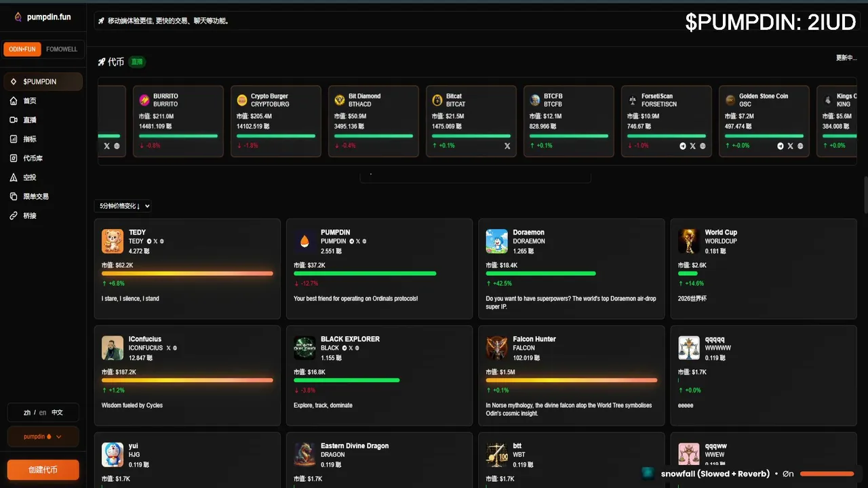Click the camera icon beside 直播
Screen dimensions: 868x488
click(x=14, y=120)
